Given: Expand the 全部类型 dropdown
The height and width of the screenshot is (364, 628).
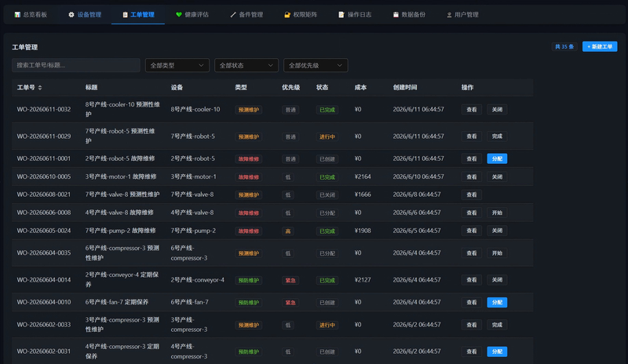Looking at the screenshot, I should tap(177, 65).
